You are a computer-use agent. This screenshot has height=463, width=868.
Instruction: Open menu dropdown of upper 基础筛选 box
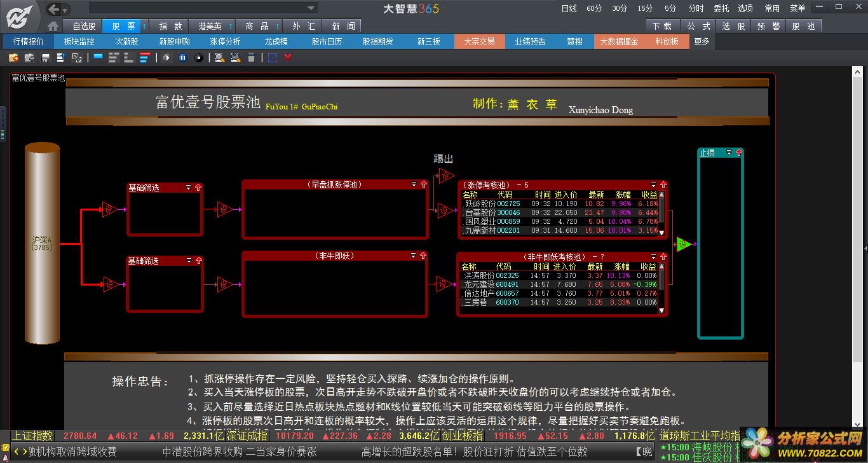pyautogui.click(x=188, y=188)
